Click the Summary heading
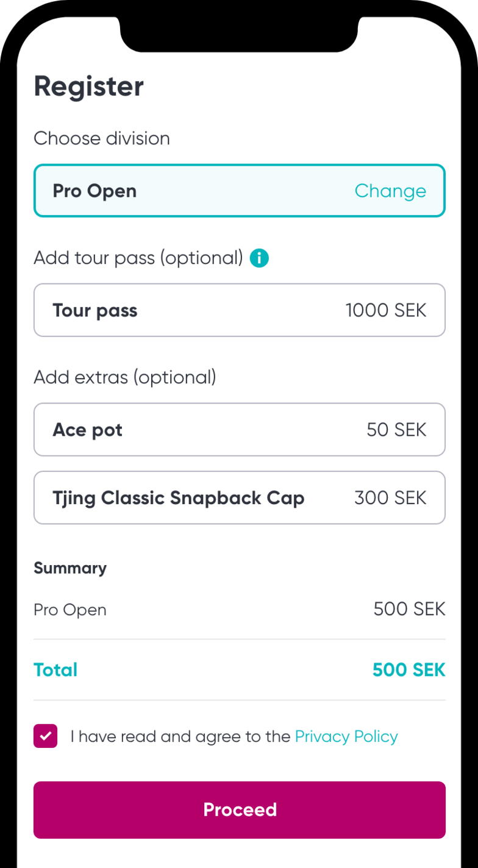 pyautogui.click(x=70, y=568)
